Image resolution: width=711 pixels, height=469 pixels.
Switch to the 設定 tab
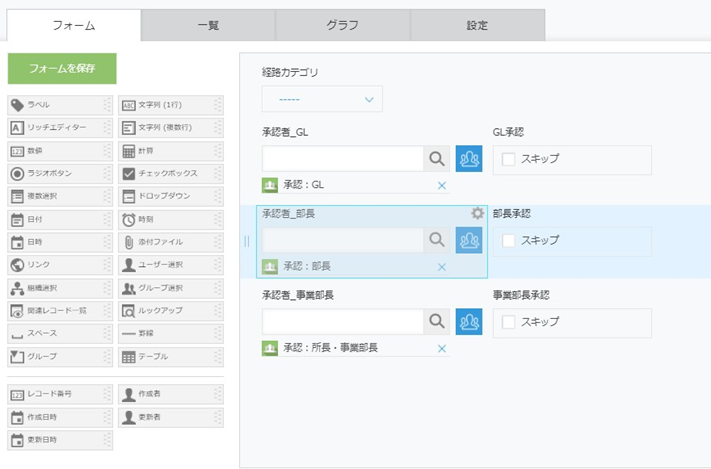click(x=477, y=25)
